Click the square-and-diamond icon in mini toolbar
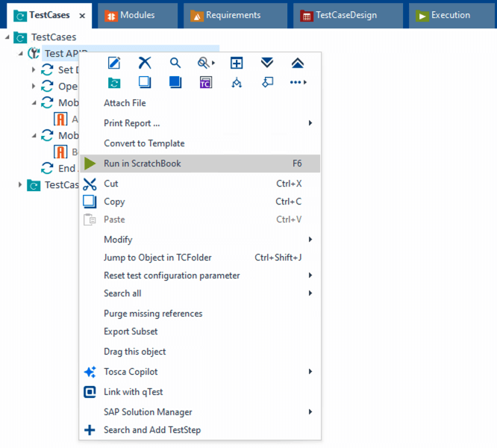Image resolution: width=497 pixels, height=448 pixels. [x=267, y=82]
